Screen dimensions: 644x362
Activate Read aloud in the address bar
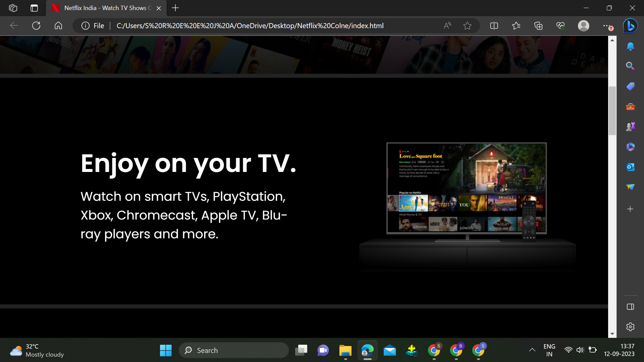[x=447, y=25]
